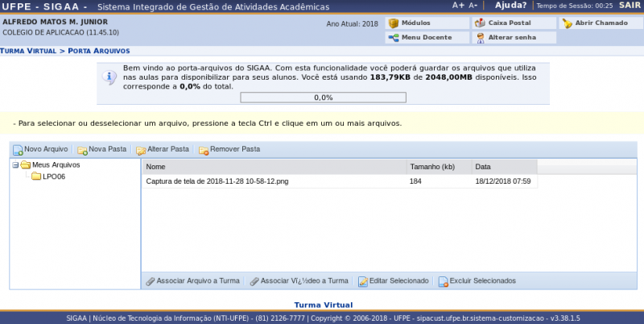The height and width of the screenshot is (324, 644).
Task: Click Excluir Selecionados label
Action: (x=482, y=280)
